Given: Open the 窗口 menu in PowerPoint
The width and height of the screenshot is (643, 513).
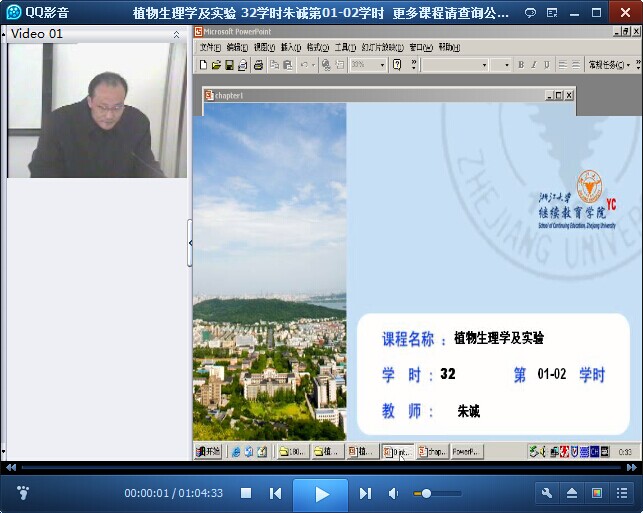Looking at the screenshot, I should point(421,48).
